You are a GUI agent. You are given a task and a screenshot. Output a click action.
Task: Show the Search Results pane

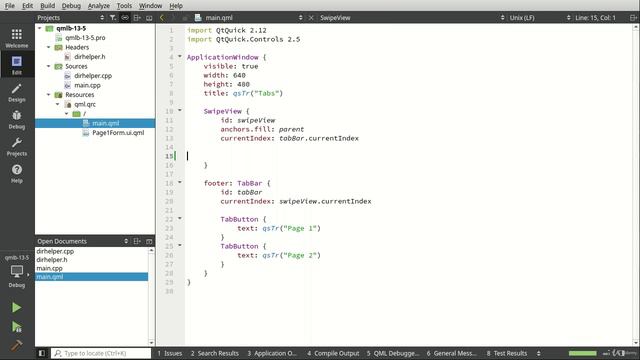coord(214,353)
